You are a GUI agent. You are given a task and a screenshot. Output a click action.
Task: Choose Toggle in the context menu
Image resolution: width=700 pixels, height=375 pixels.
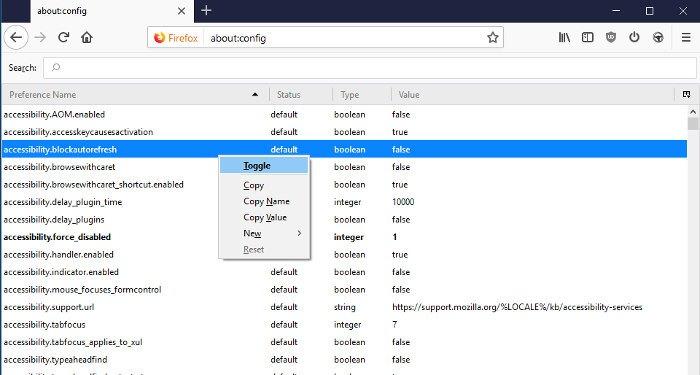click(x=264, y=166)
